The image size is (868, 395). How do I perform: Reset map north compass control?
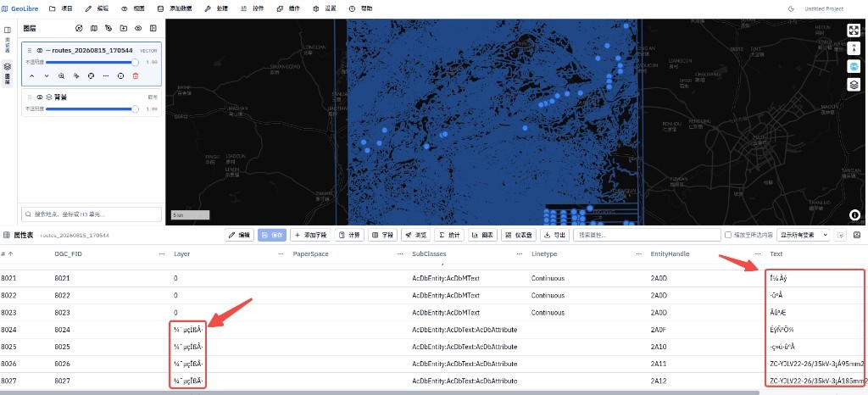[x=854, y=48]
